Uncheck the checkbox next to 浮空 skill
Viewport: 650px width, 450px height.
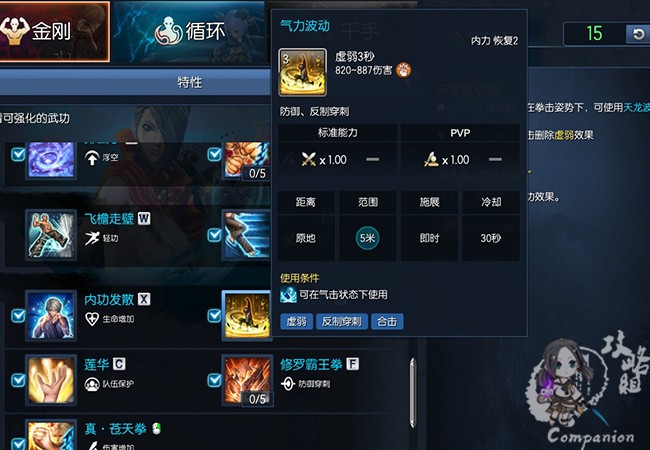tap(18, 155)
